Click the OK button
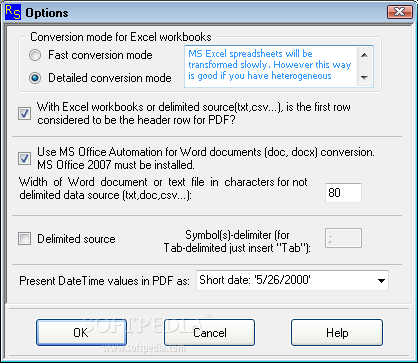This screenshot has width=418, height=363. [81, 332]
